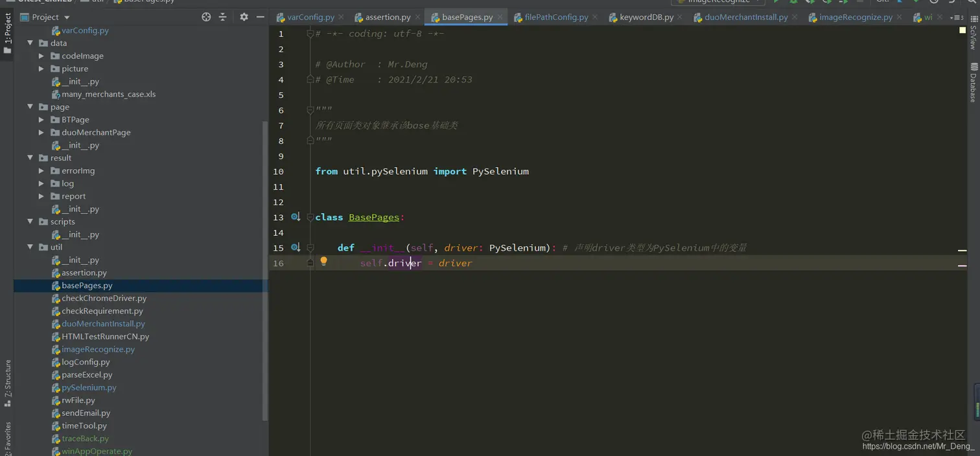The image size is (980, 456).
Task: Open Project panel settings gear
Action: (244, 17)
